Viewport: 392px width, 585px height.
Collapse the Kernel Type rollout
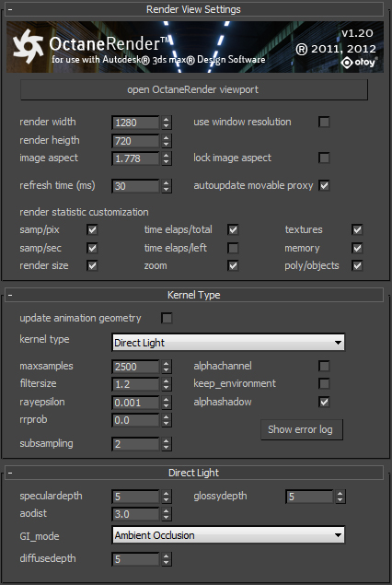(x=10, y=295)
